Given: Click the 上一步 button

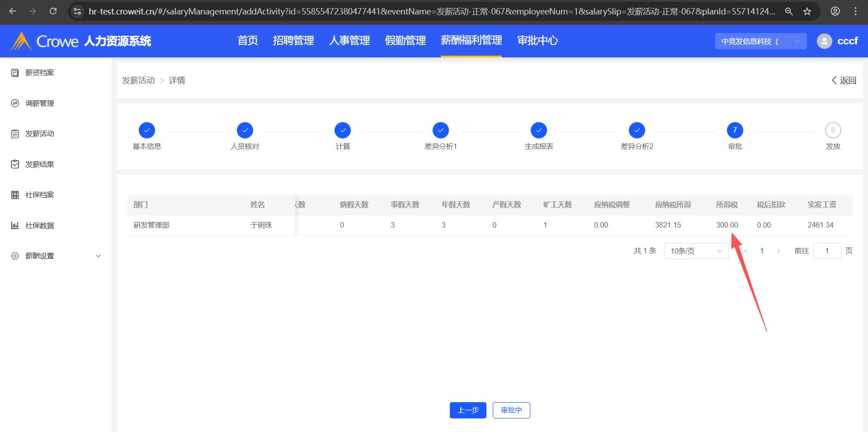Looking at the screenshot, I should point(468,410).
